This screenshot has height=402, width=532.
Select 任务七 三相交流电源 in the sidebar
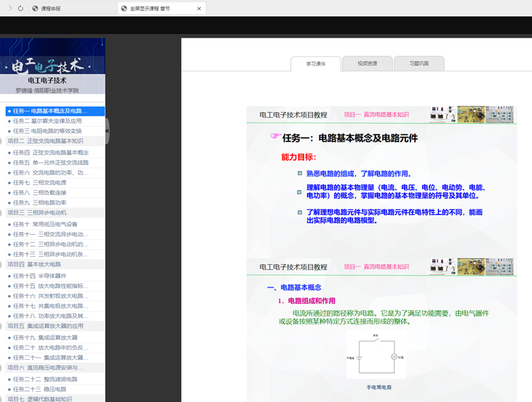[40, 182]
